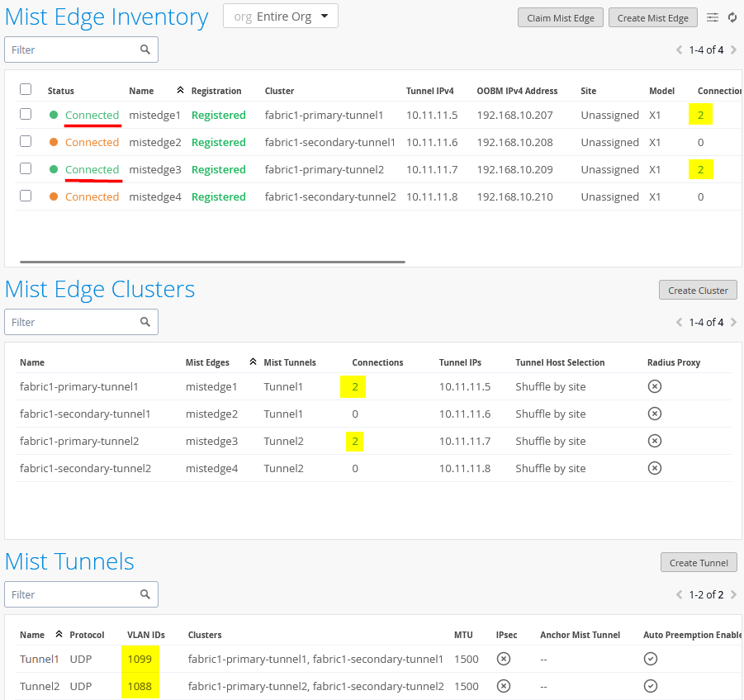
Task: Sort Inventory by Status column header
Action: coord(61,91)
